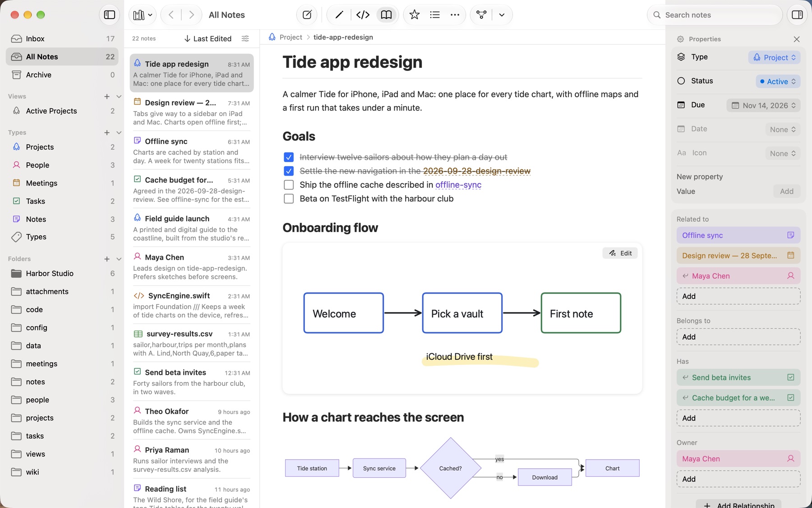812x508 pixels.
Task: Open the graph view icon
Action: [x=481, y=15]
